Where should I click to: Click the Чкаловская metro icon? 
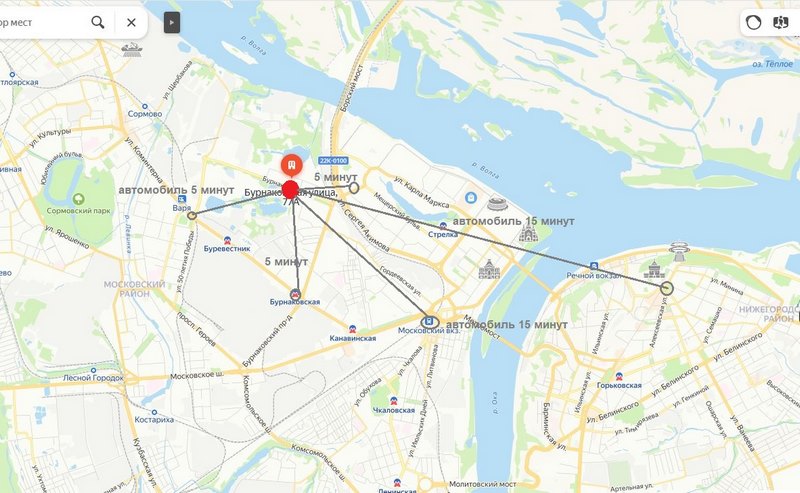point(393,401)
